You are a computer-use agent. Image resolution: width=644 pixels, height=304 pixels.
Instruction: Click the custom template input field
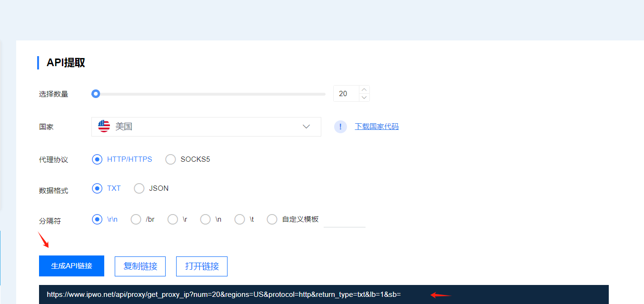click(345, 220)
